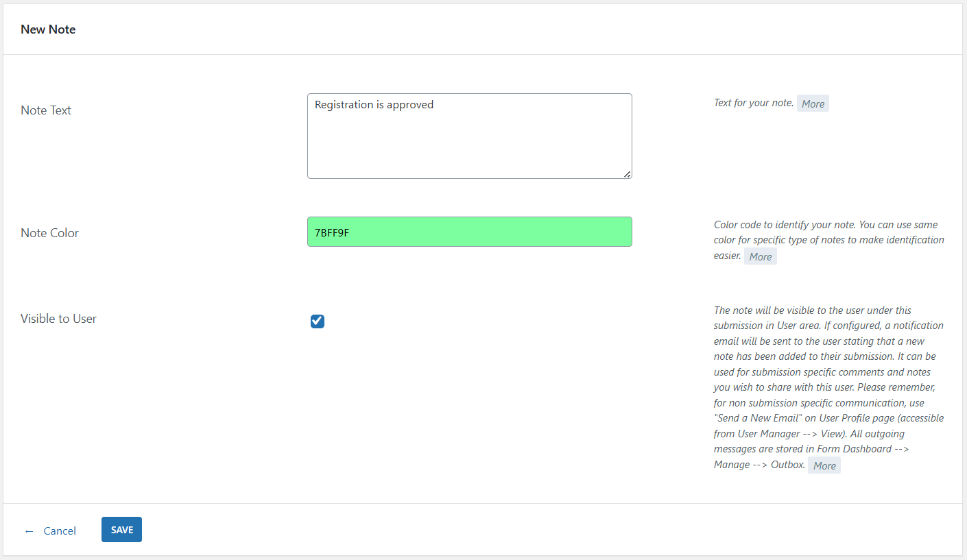The width and height of the screenshot is (967, 560).
Task: Uncheck the Visible to User checkbox
Action: coord(318,321)
